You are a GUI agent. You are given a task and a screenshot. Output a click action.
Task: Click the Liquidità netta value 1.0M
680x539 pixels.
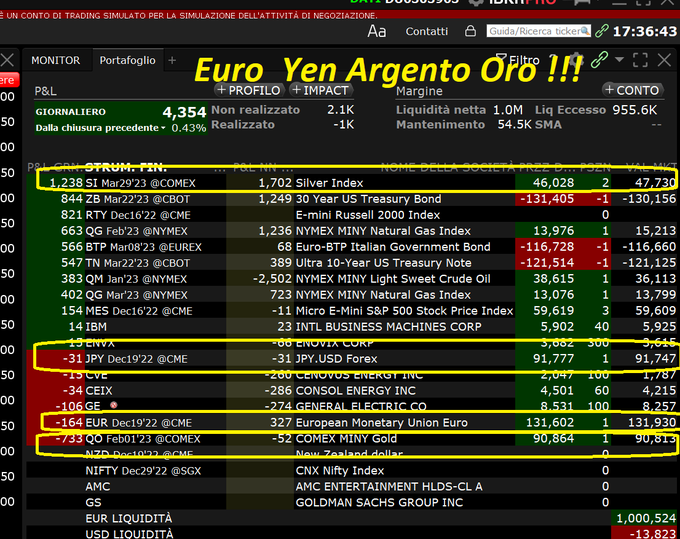click(x=507, y=110)
